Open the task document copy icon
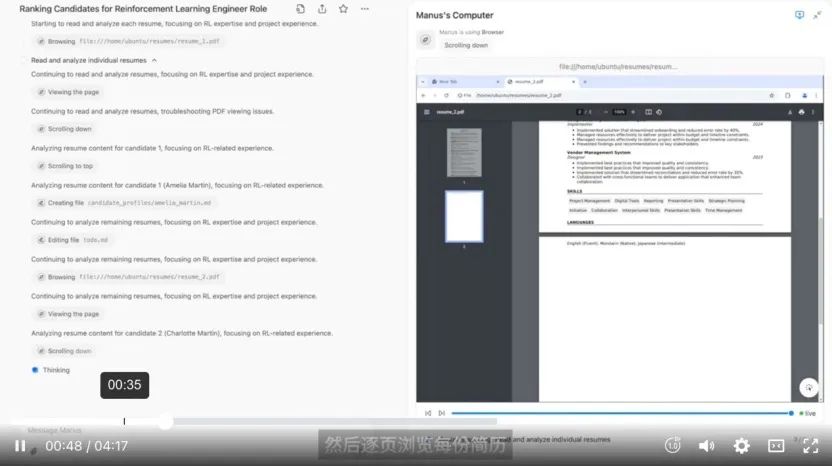 click(299, 8)
